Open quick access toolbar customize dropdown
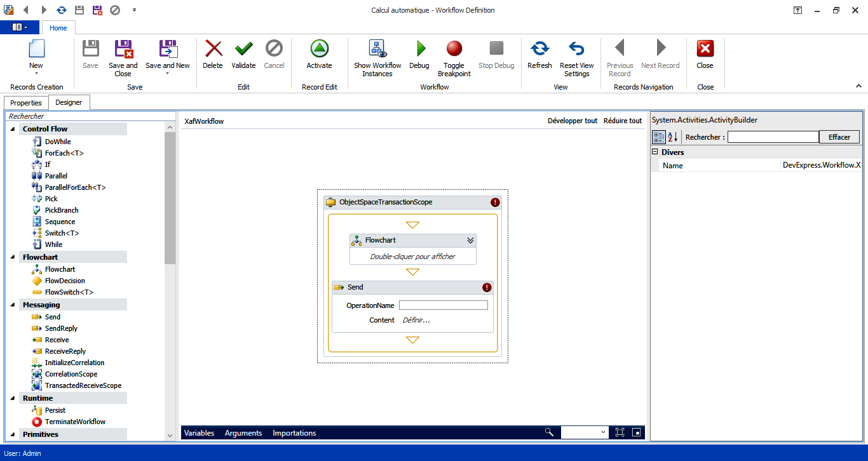Viewport: 868px width, 461px height. coord(134,10)
